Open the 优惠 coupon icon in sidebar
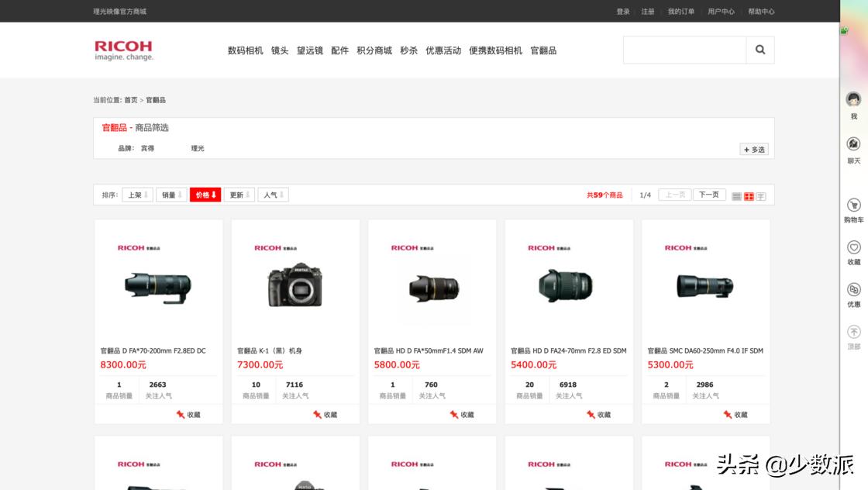The width and height of the screenshot is (868, 490). [853, 289]
